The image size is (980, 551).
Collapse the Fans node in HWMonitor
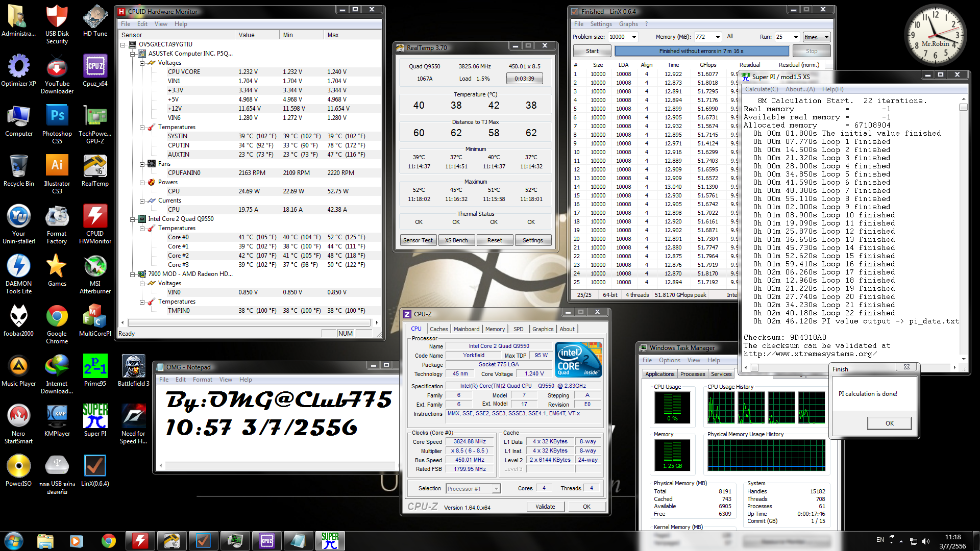[142, 164]
